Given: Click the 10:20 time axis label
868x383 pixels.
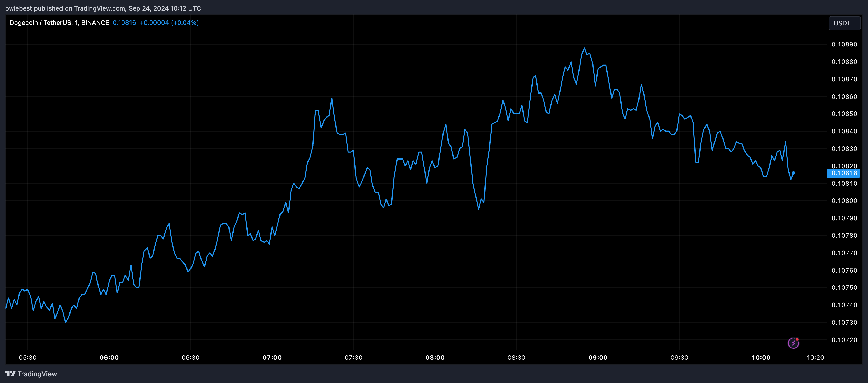Looking at the screenshot, I should (x=815, y=358).
